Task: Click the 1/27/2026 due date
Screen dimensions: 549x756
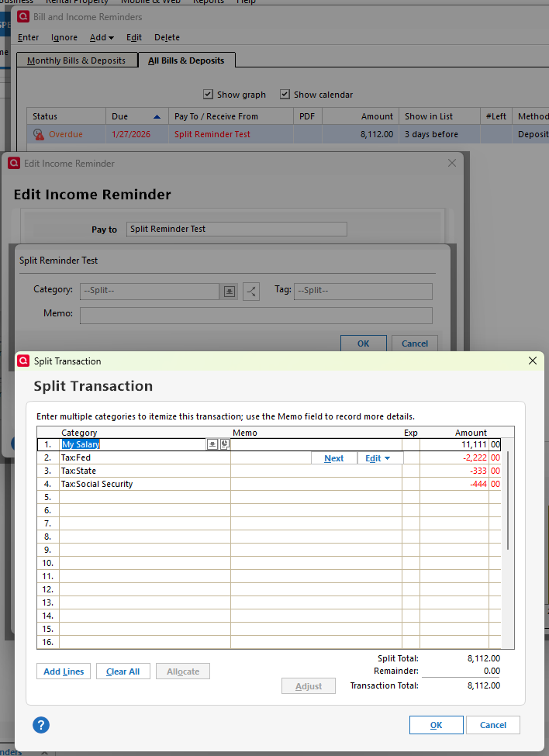Action: (x=131, y=134)
